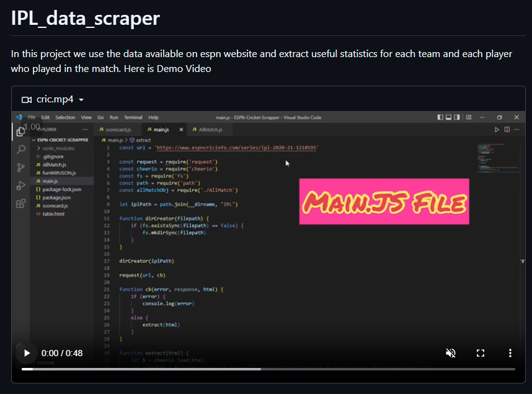Click the VS Code logo in the title bar
Viewport: 532px width, 394px height.
click(x=19, y=117)
